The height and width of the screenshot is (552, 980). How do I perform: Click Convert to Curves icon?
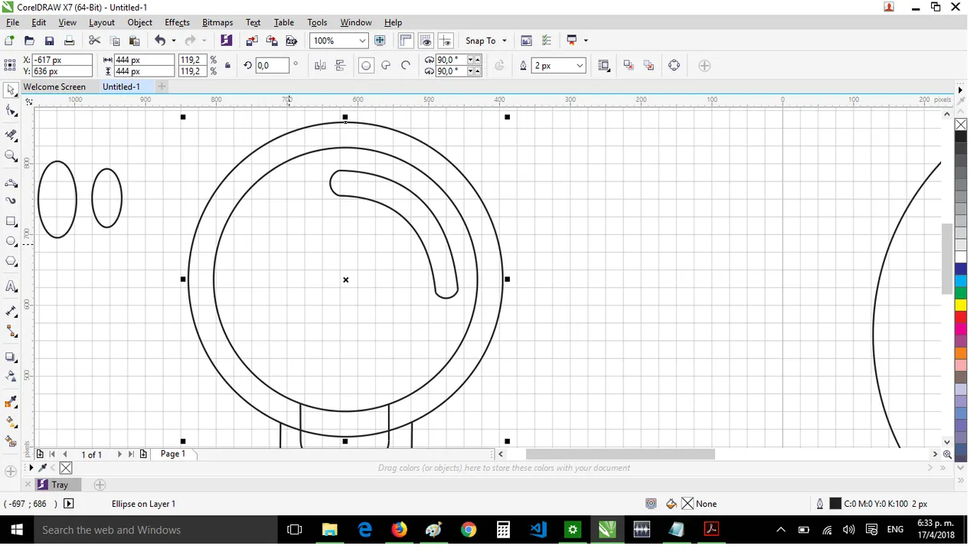(x=674, y=66)
